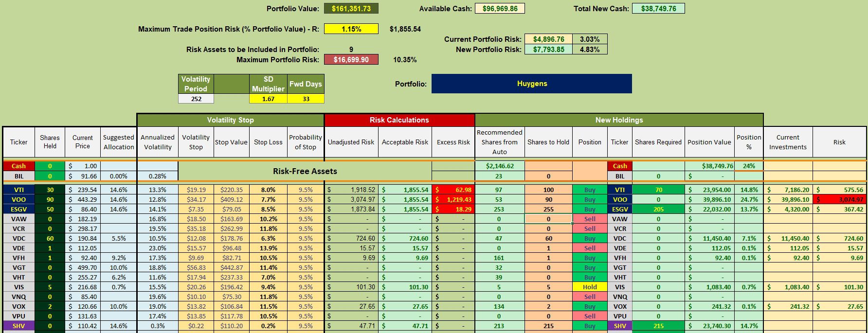Click the Fwd Days value 33
Image resolution: width=868 pixels, height=333 pixels.
click(x=306, y=99)
